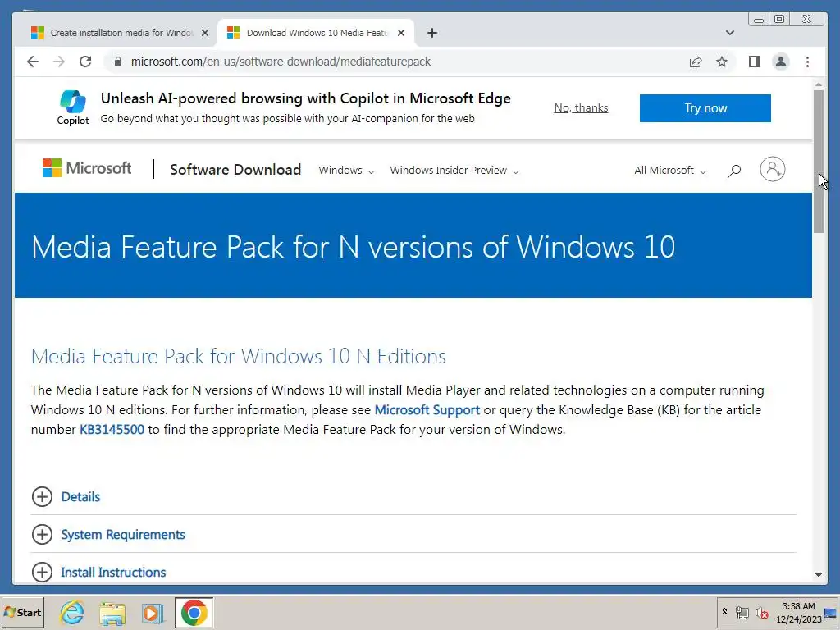The width and height of the screenshot is (840, 630).
Task: Open a new tab with plus button
Action: (432, 33)
